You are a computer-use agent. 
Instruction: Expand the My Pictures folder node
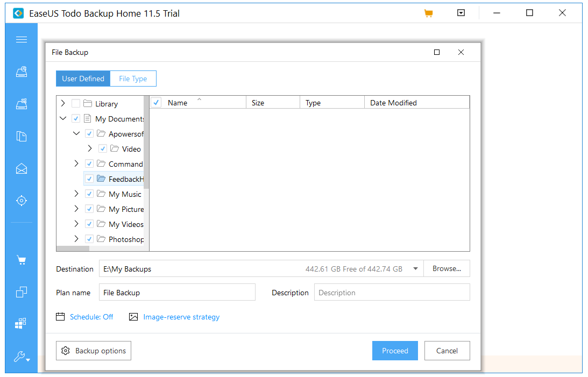pyautogui.click(x=76, y=209)
